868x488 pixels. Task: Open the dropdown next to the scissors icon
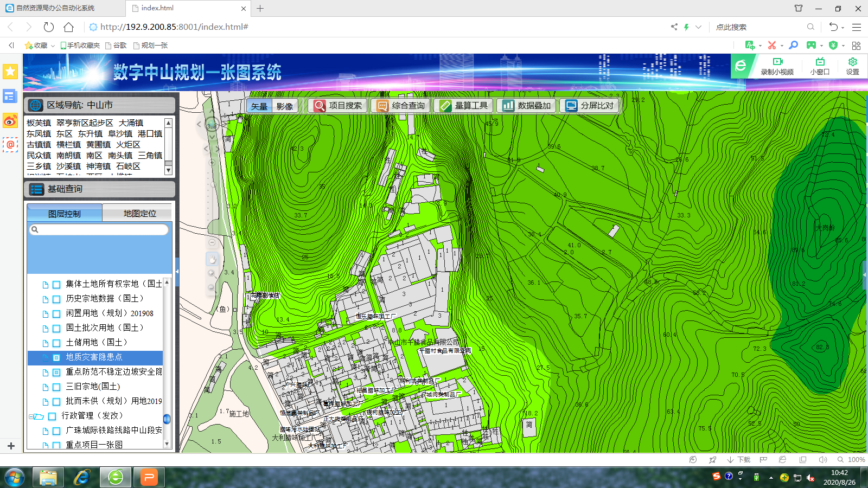(782, 46)
